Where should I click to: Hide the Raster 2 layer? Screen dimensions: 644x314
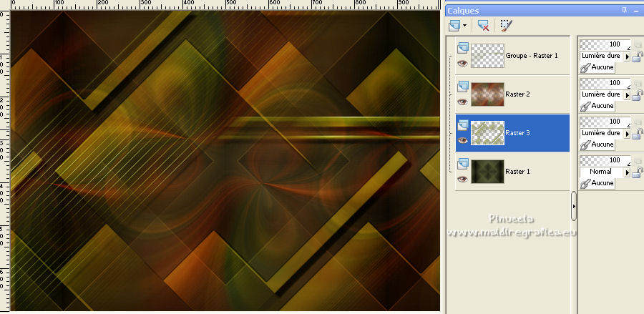pyautogui.click(x=463, y=102)
